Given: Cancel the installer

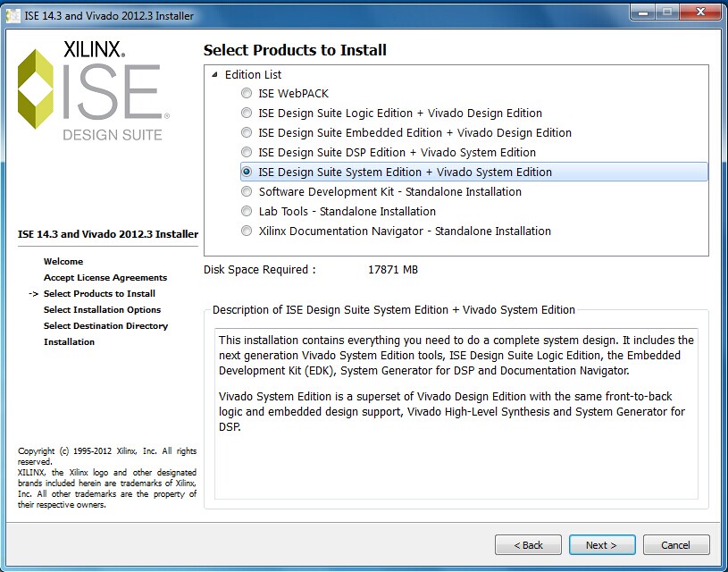Looking at the screenshot, I should click(x=675, y=545).
